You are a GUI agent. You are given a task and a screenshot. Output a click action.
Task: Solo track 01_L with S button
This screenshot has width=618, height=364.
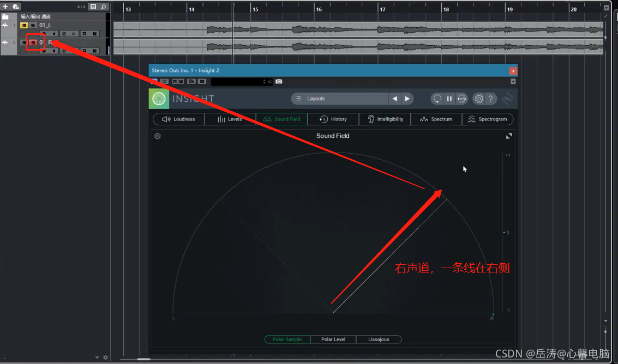tap(33, 25)
